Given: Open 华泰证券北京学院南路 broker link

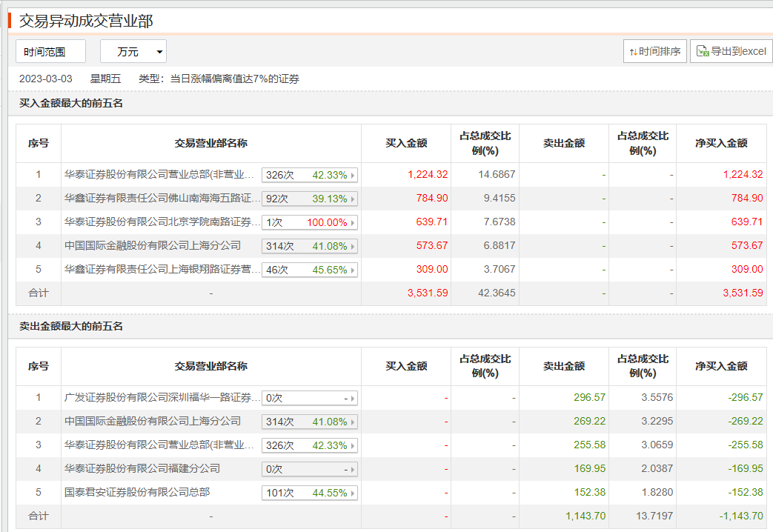Looking at the screenshot, I should tap(162, 222).
